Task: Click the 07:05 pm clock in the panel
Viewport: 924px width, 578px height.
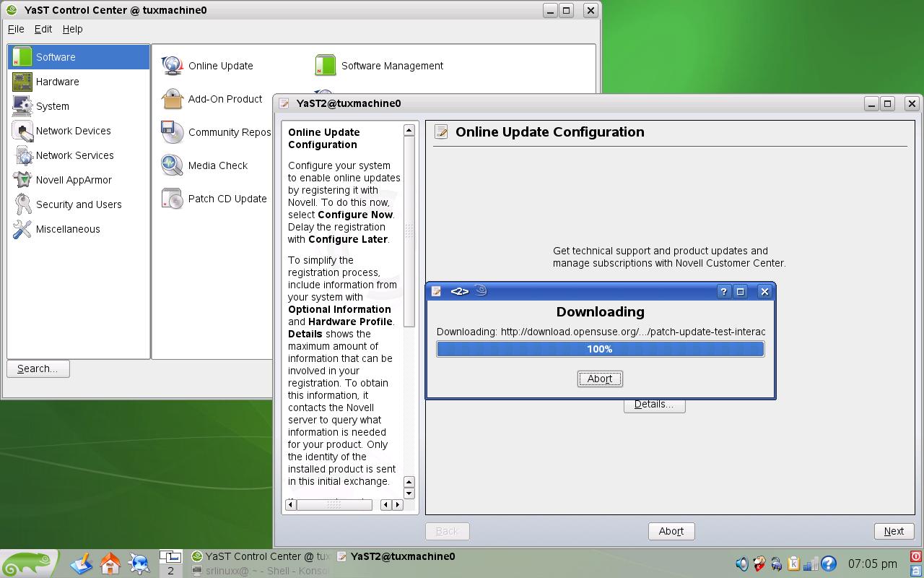Action: (x=873, y=564)
